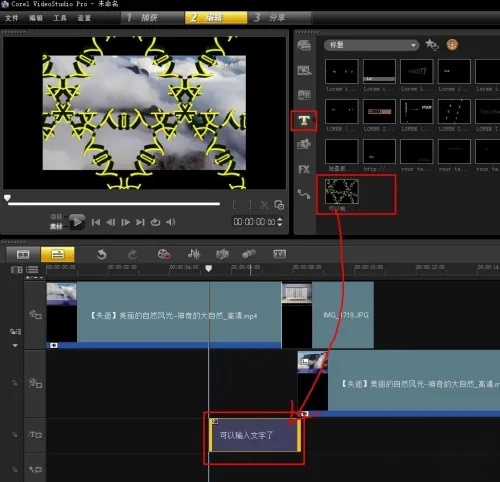The width and height of the screenshot is (500, 482).
Task: Open the FX filter library
Action: [x=304, y=170]
